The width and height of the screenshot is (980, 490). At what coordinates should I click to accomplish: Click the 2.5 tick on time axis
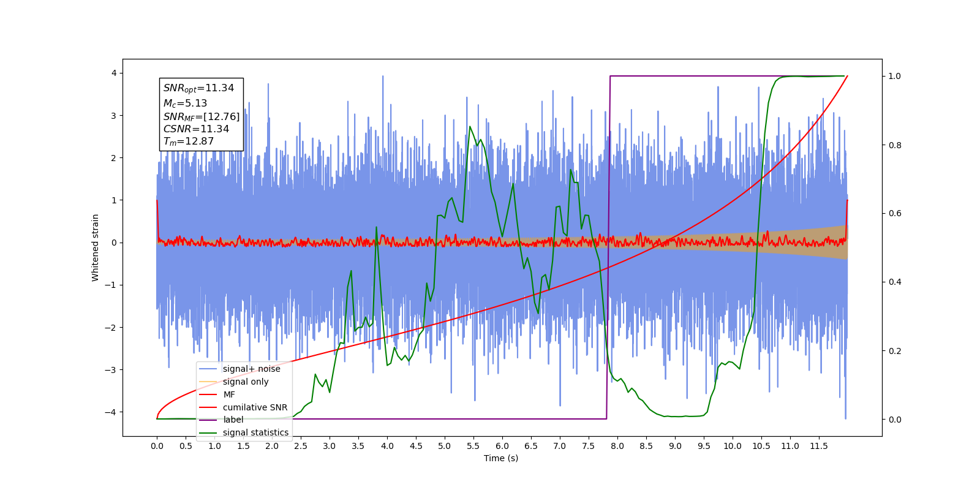pos(301,446)
